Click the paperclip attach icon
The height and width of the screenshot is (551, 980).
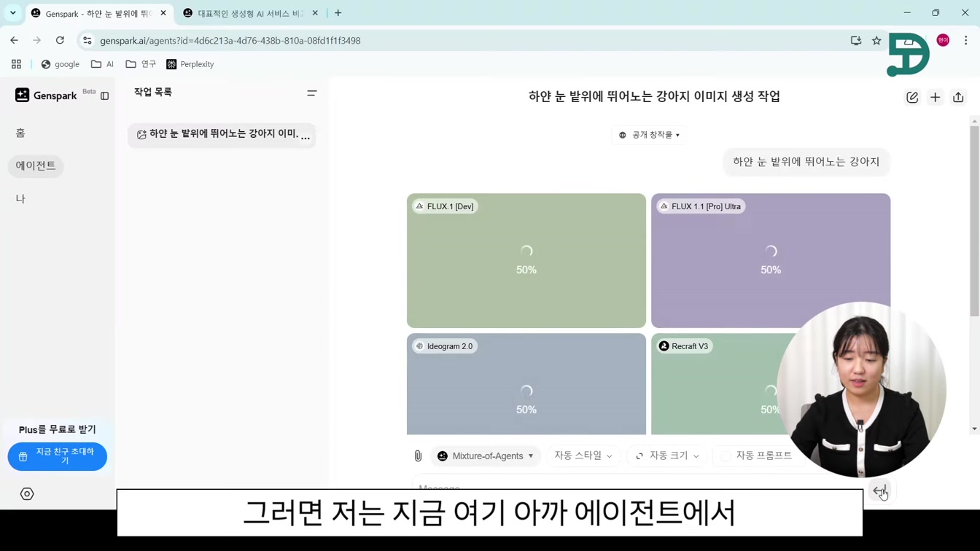[418, 456]
